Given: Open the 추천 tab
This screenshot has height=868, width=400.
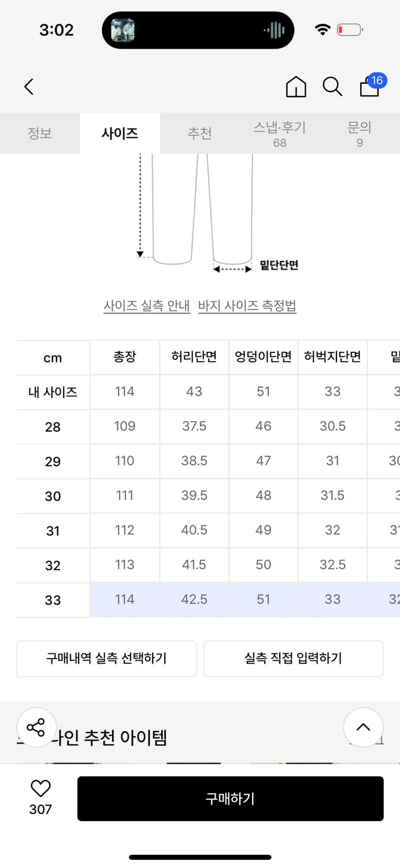Looking at the screenshot, I should click(x=199, y=133).
